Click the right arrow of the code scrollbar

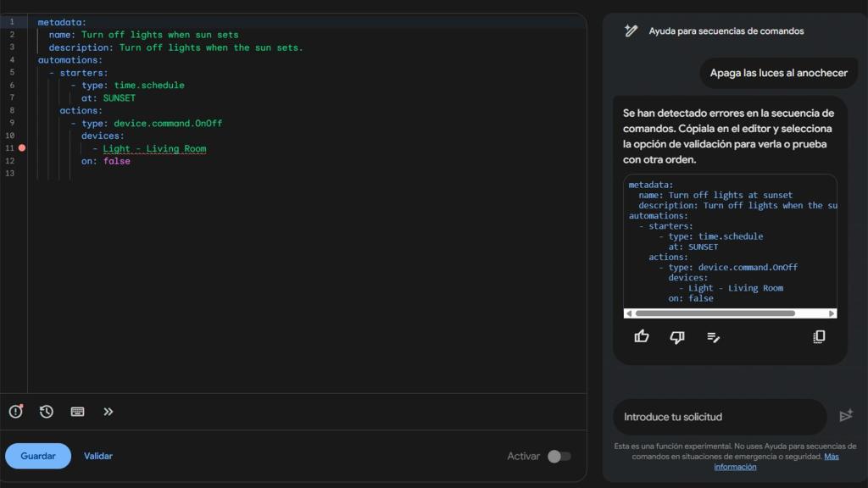pos(832,313)
